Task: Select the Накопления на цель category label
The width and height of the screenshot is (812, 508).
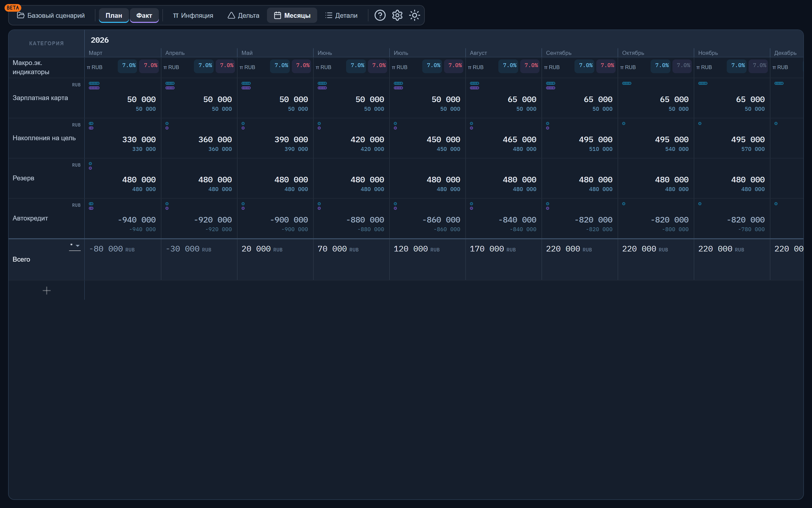Action: coord(44,138)
